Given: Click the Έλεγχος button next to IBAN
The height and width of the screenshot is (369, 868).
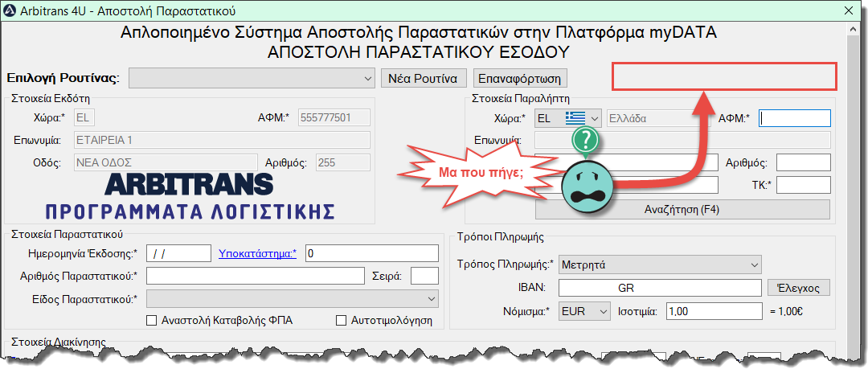Looking at the screenshot, I should (800, 288).
